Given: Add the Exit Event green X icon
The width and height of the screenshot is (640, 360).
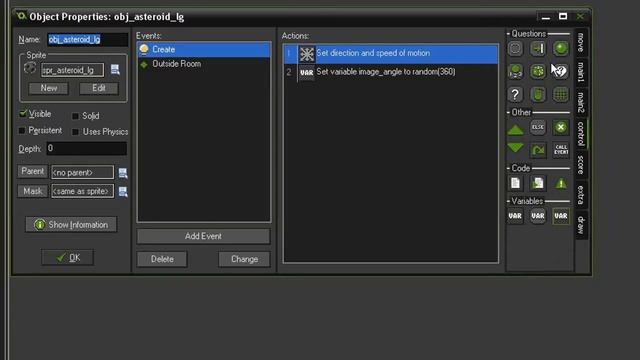Looking at the screenshot, I should [x=561, y=127].
